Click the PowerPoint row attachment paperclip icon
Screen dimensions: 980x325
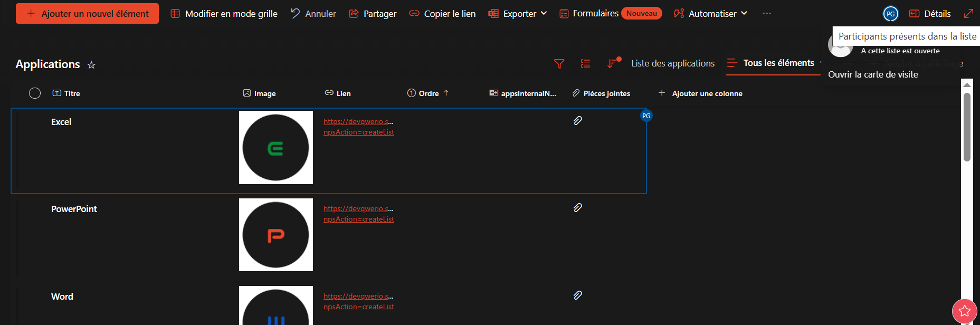point(578,208)
